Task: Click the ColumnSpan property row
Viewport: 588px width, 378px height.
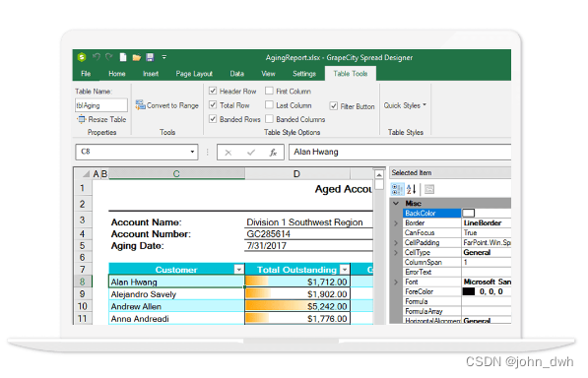Action: [457, 262]
